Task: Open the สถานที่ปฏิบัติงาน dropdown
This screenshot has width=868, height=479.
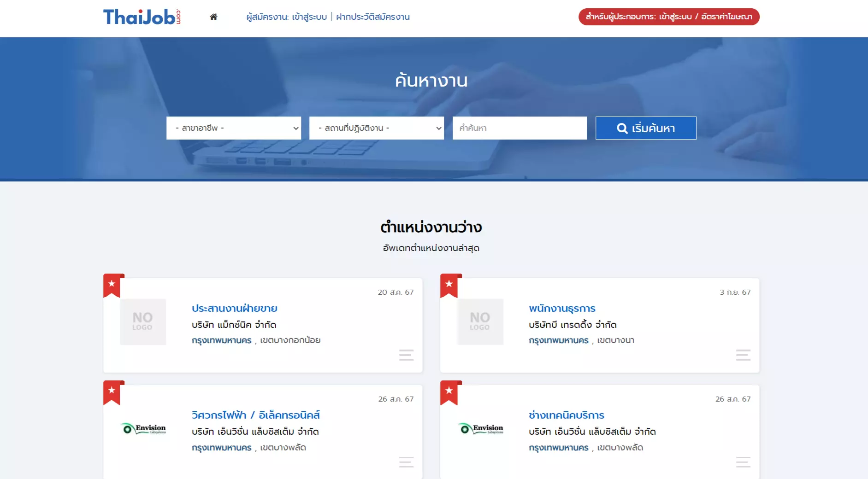Action: tap(377, 128)
